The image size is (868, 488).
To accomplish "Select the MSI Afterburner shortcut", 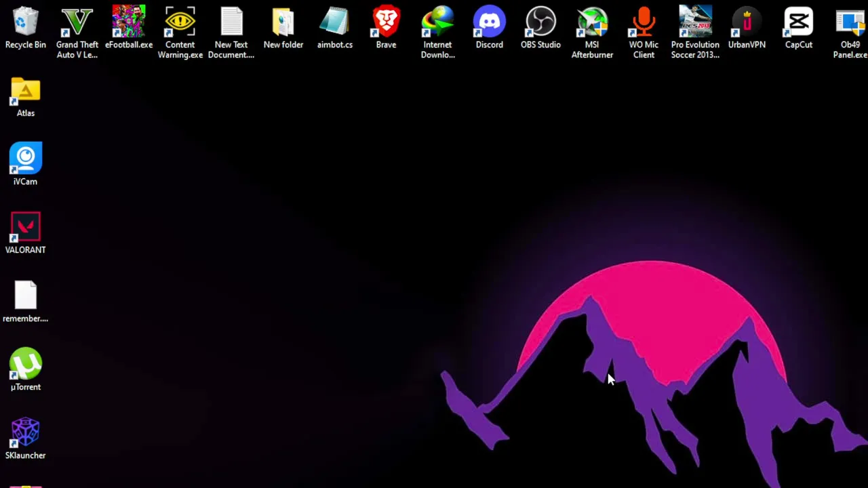I will (593, 32).
